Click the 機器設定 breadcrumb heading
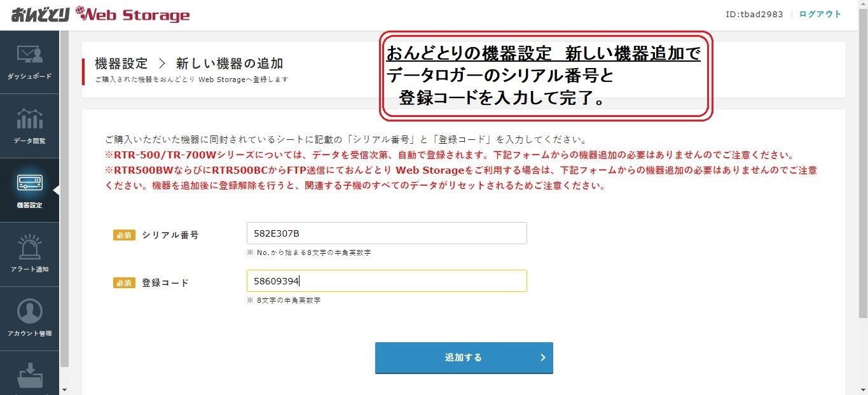Viewport: 868px width, 395px height. (121, 64)
